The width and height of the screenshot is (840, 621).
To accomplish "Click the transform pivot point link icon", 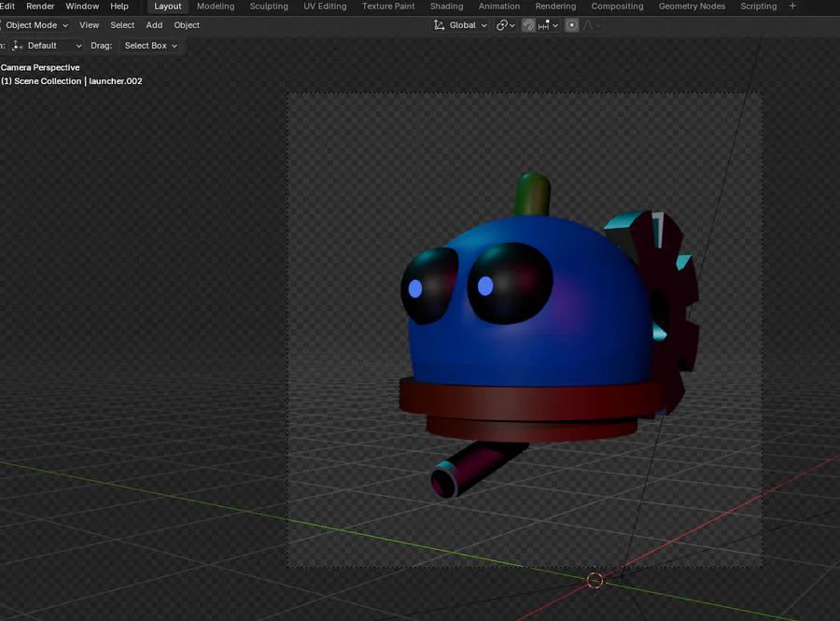I will coord(502,25).
